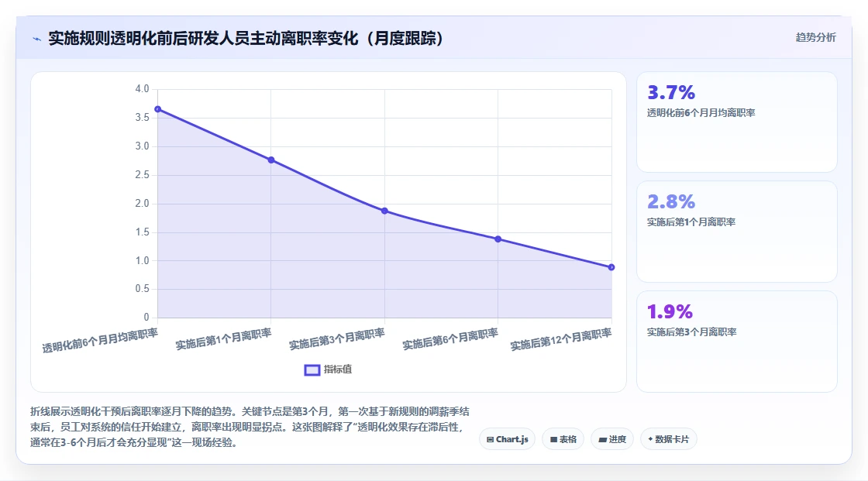
Task: Click the data point for 实施后第12个月离职率
Action: pos(611,267)
